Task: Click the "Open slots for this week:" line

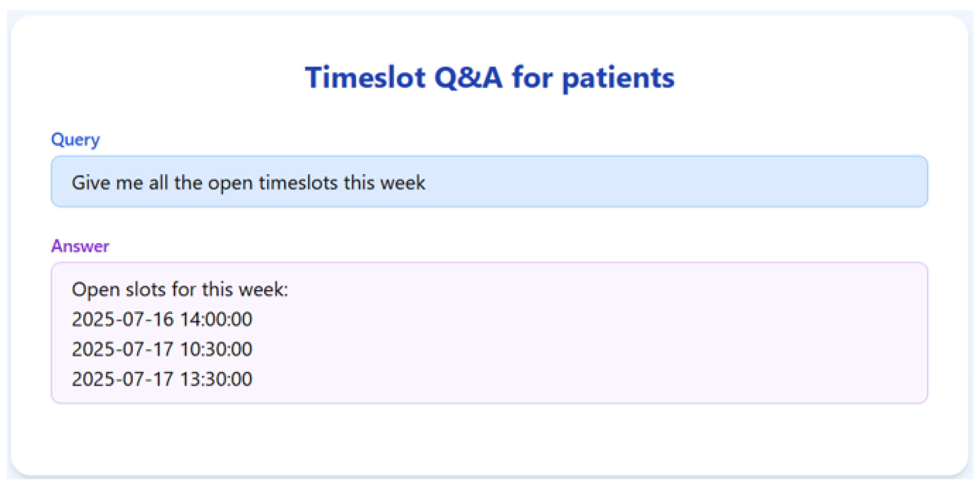Action: tap(180, 290)
